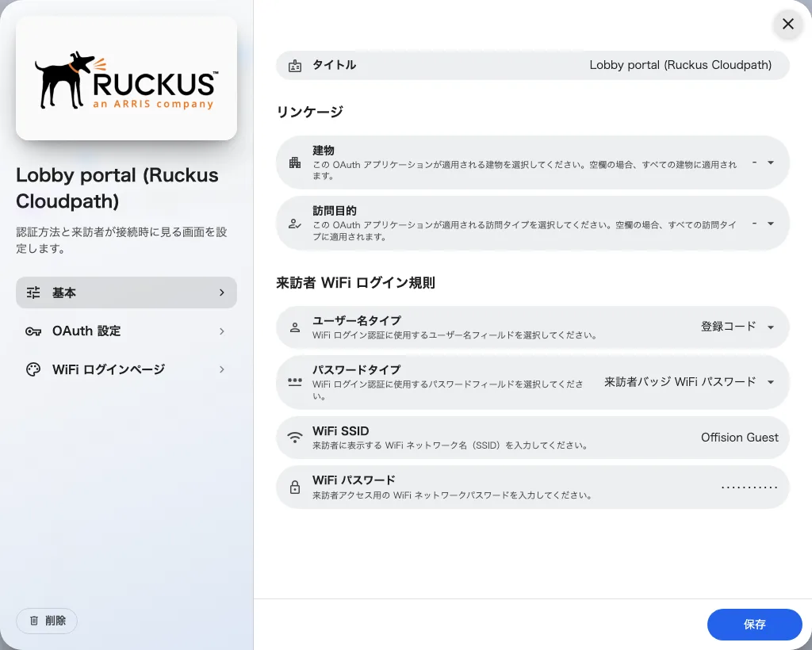Click the Ruckus logo image card
The image size is (812, 650).
pos(126,78)
